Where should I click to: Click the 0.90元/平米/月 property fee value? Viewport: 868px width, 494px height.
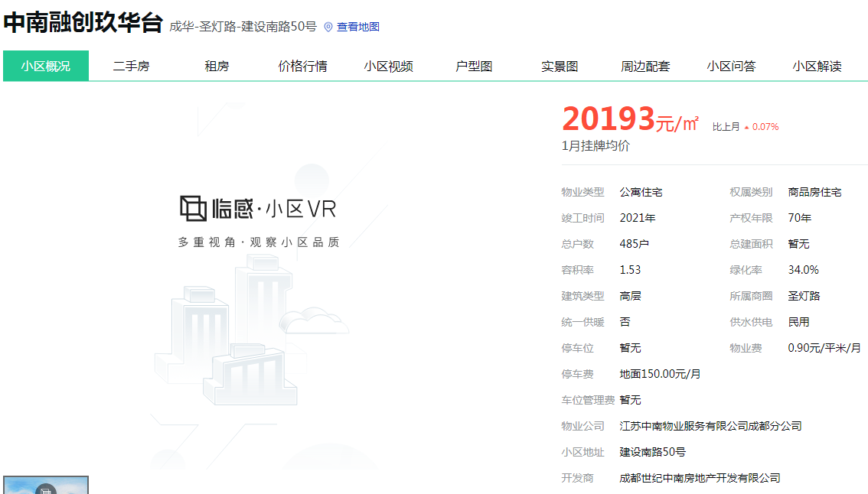[x=825, y=348]
